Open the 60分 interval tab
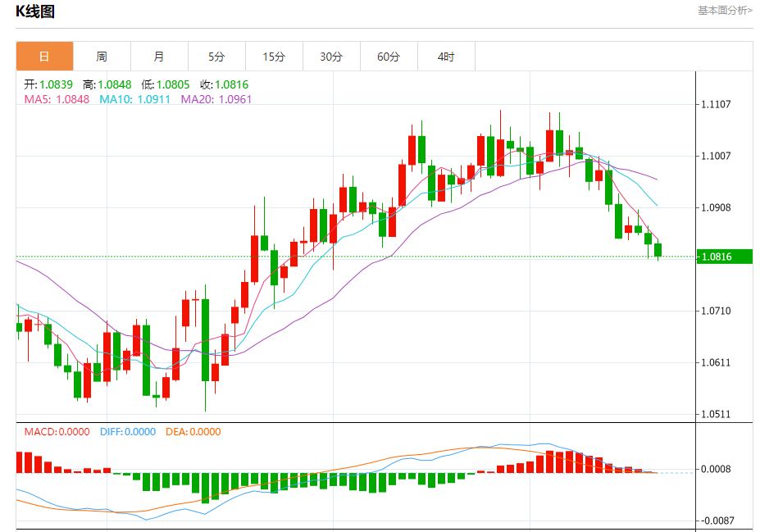 pos(389,57)
